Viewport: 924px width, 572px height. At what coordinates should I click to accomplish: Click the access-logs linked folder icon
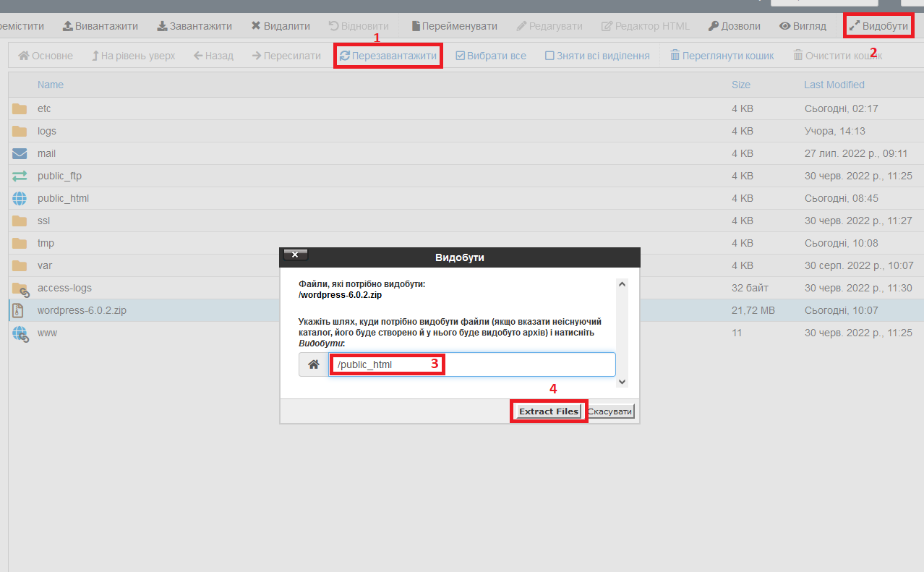tap(20, 288)
